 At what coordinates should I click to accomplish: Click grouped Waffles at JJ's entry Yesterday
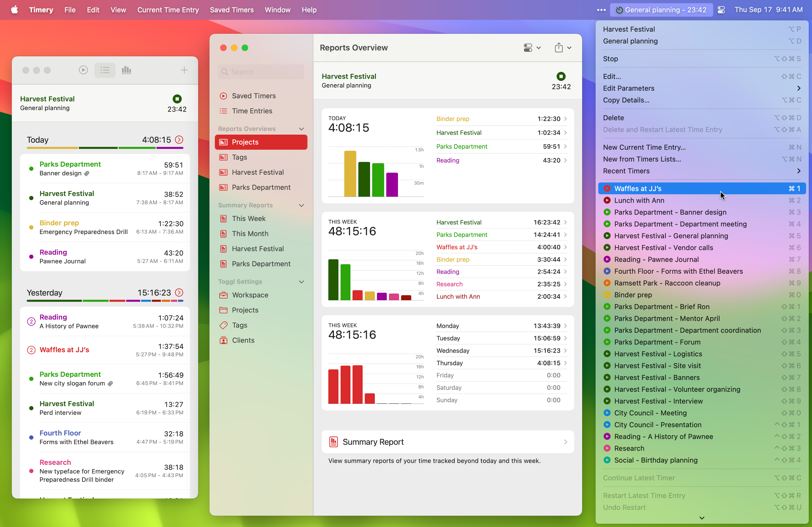click(105, 350)
